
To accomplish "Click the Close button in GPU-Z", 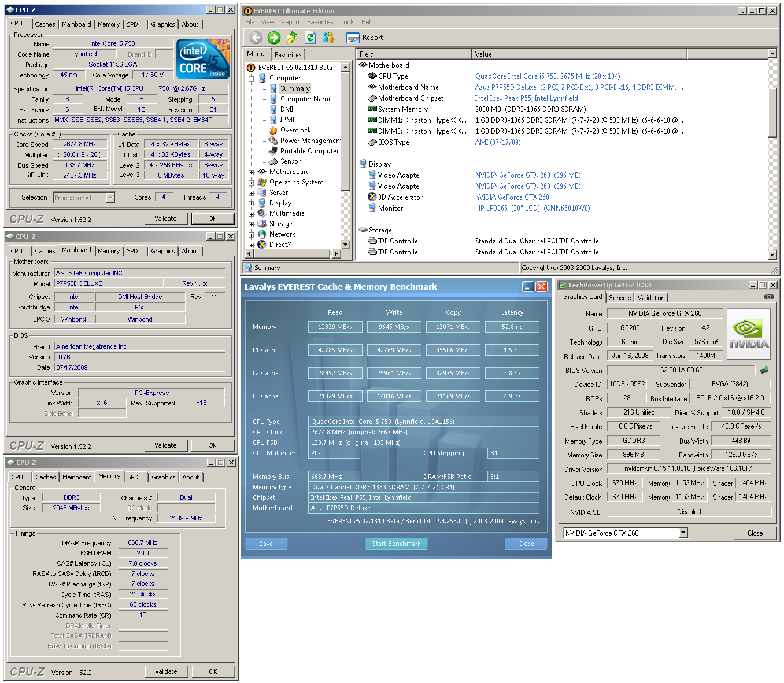I will coord(755,533).
